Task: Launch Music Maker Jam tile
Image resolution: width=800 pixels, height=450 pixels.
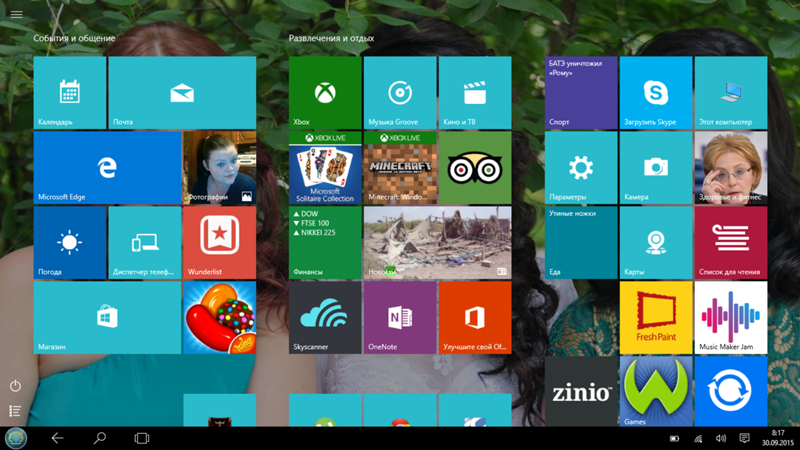Action: [731, 317]
